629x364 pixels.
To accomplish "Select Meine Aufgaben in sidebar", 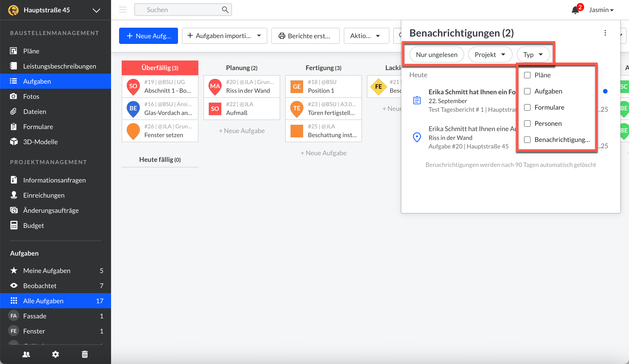I will click(47, 270).
